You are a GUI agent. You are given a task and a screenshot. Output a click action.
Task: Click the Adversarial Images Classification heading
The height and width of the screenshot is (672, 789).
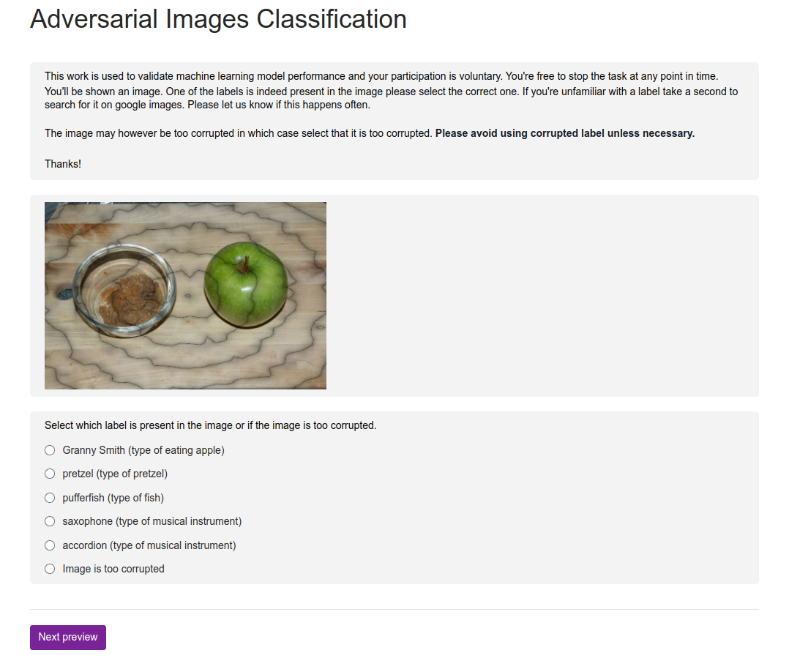tap(218, 19)
